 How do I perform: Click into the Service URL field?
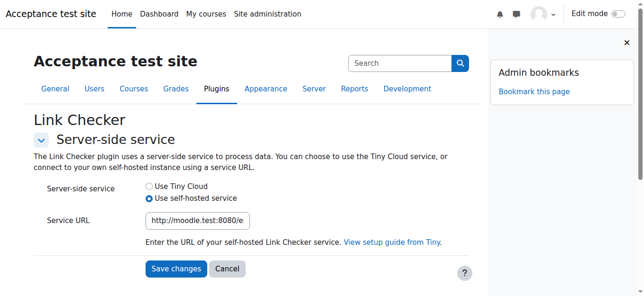(x=197, y=221)
